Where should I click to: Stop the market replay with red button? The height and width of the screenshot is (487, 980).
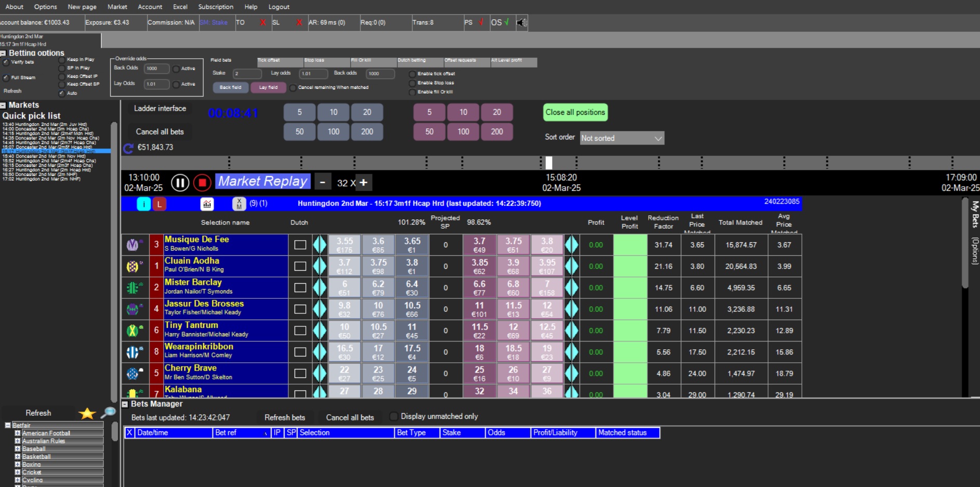pyautogui.click(x=202, y=182)
